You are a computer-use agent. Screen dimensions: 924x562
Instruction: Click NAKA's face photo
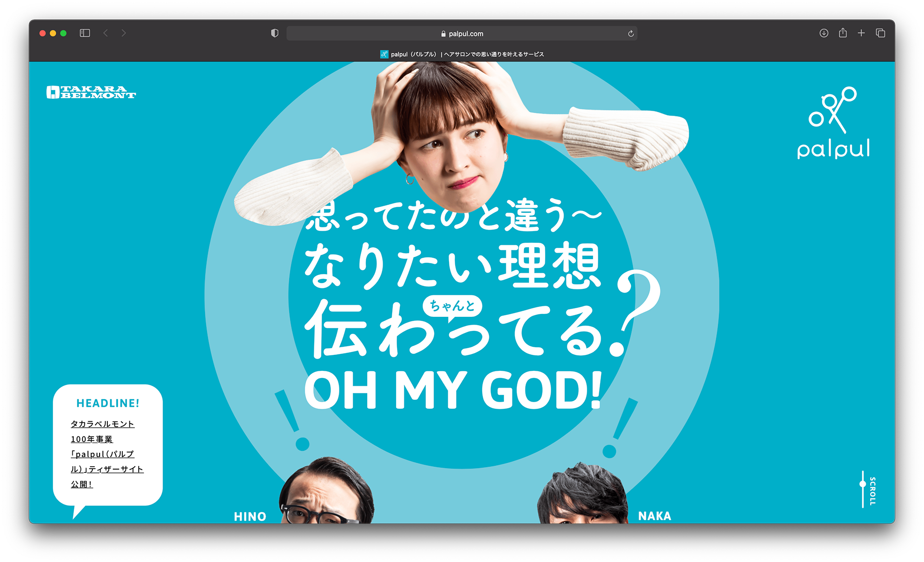click(x=583, y=494)
